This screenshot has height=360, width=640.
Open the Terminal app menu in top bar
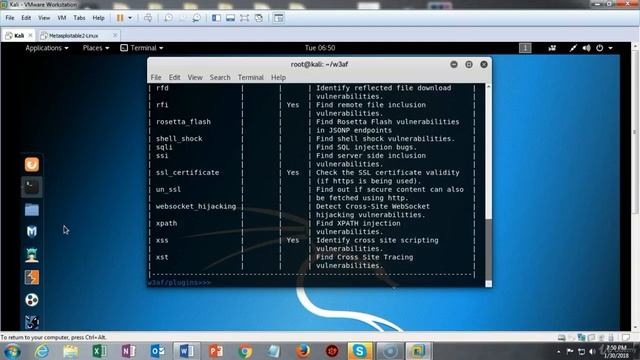pos(142,48)
